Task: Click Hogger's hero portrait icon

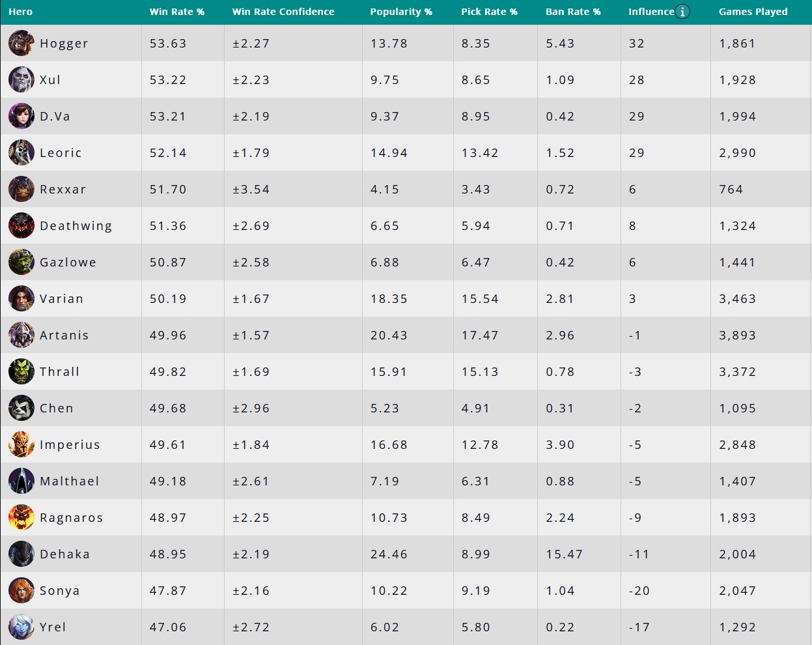Action: pos(21,43)
